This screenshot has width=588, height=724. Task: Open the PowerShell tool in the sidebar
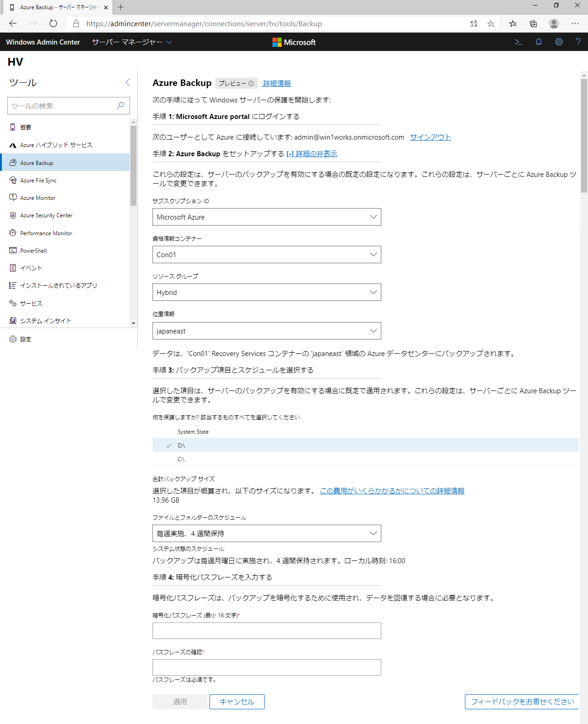[65, 250]
